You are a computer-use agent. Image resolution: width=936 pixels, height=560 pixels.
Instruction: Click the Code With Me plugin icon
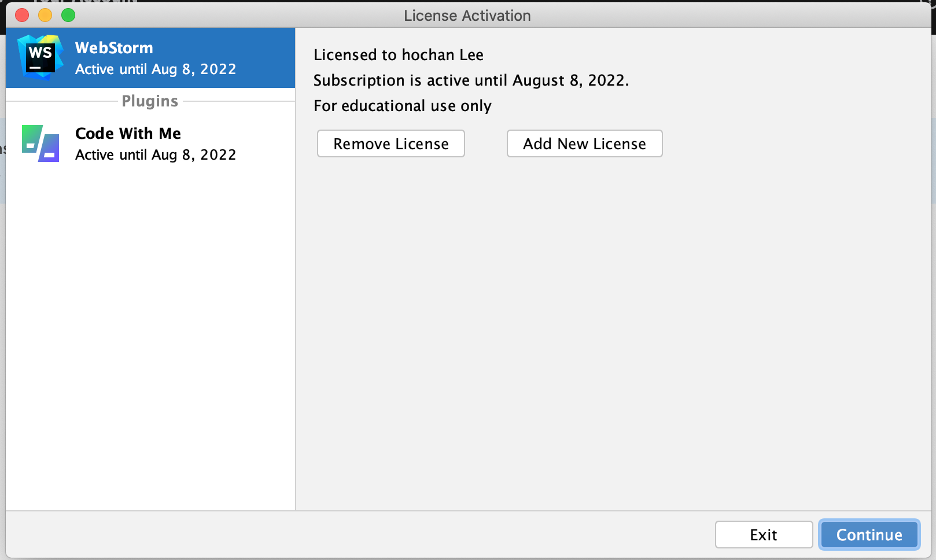[x=39, y=142]
